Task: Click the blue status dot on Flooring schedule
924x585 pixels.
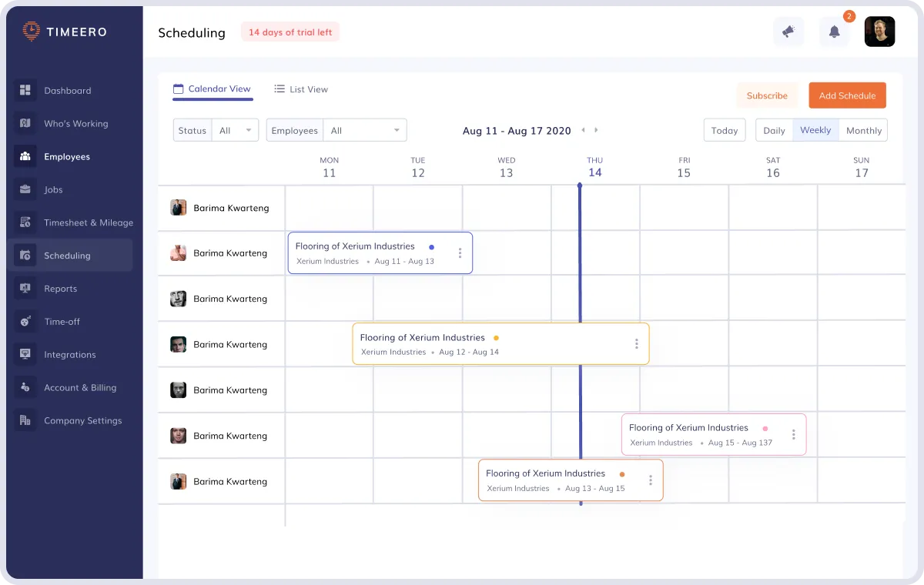Action: pos(432,247)
